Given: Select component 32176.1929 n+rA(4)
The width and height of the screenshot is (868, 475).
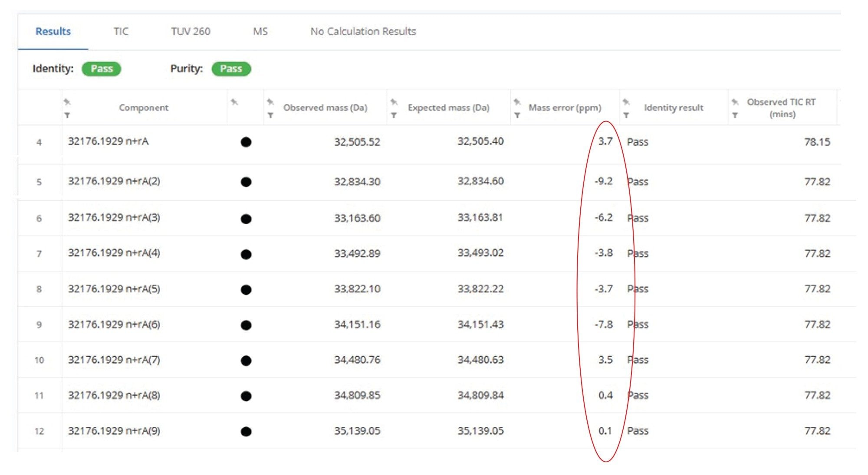Looking at the screenshot, I should point(114,252).
